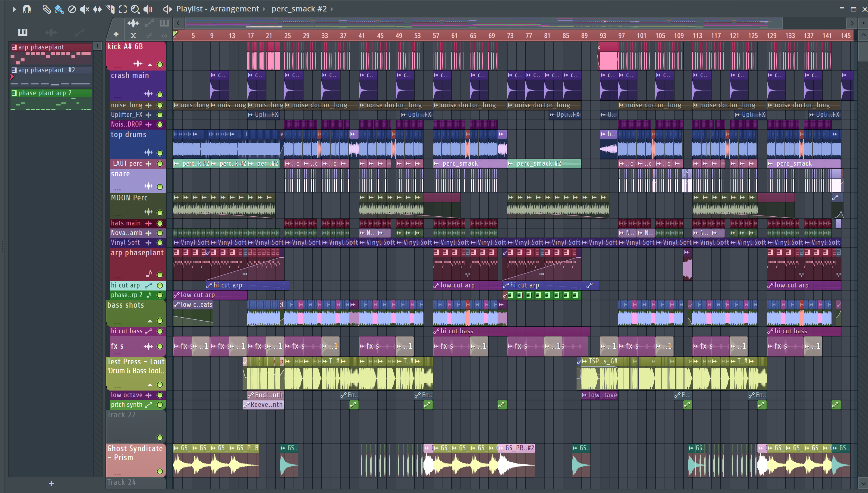Click the automation node icon above the track headers
Image resolution: width=868 pixels, height=493 pixels.
point(149,23)
